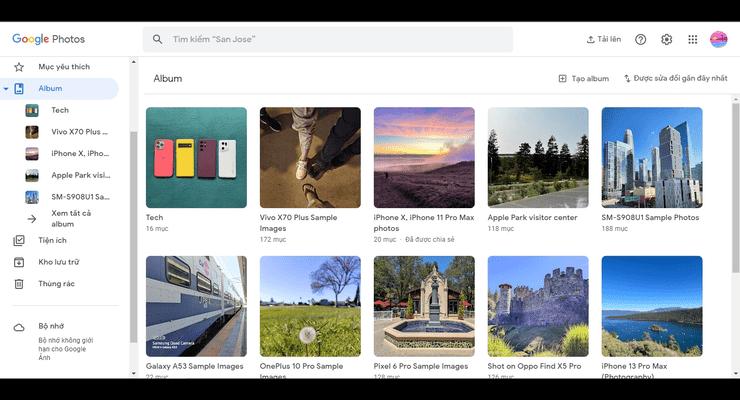
Task: Click the search magnifier icon
Action: (158, 39)
